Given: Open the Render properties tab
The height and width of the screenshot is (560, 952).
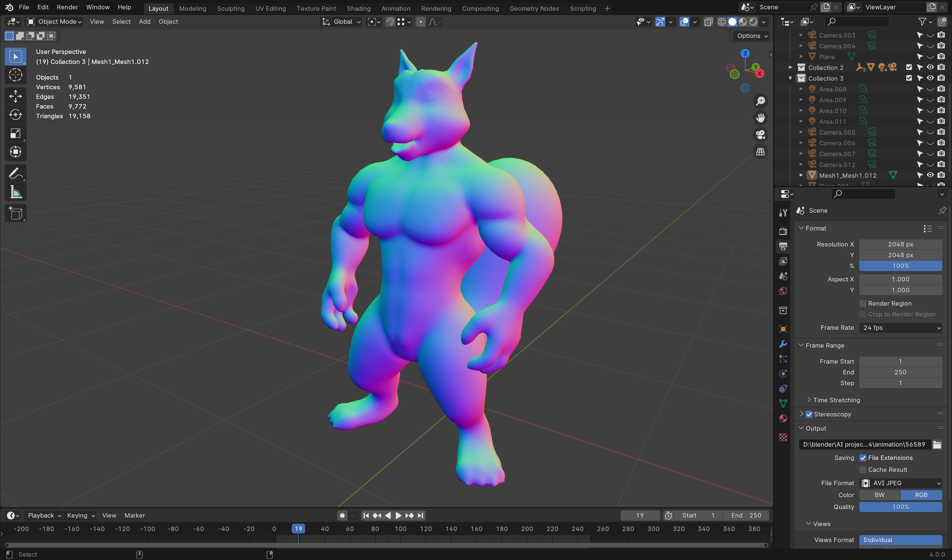Looking at the screenshot, I should 783,231.
